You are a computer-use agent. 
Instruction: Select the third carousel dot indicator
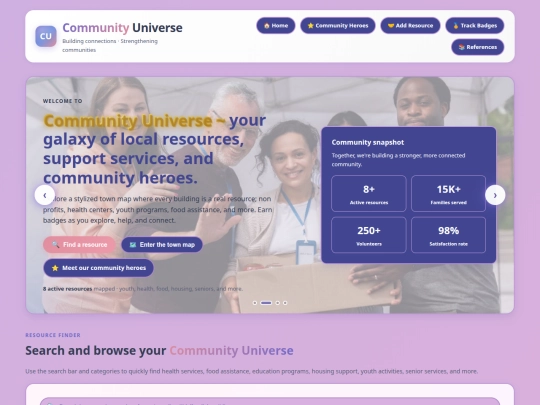(278, 303)
